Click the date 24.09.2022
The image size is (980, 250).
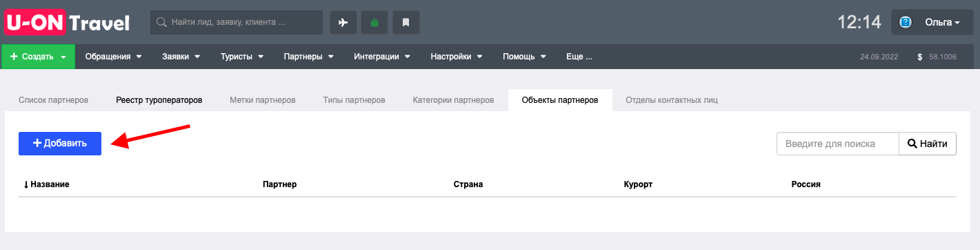pos(879,57)
